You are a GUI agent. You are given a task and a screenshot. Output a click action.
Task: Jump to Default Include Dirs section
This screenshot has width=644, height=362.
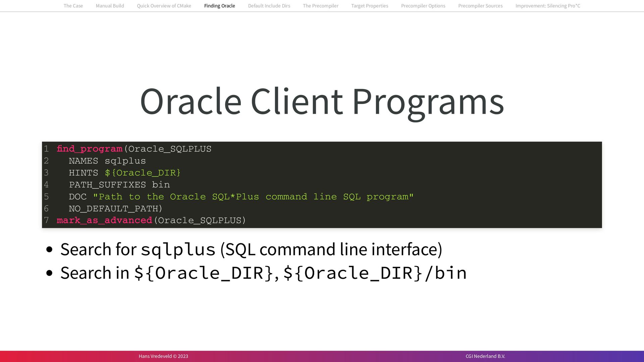269,6
